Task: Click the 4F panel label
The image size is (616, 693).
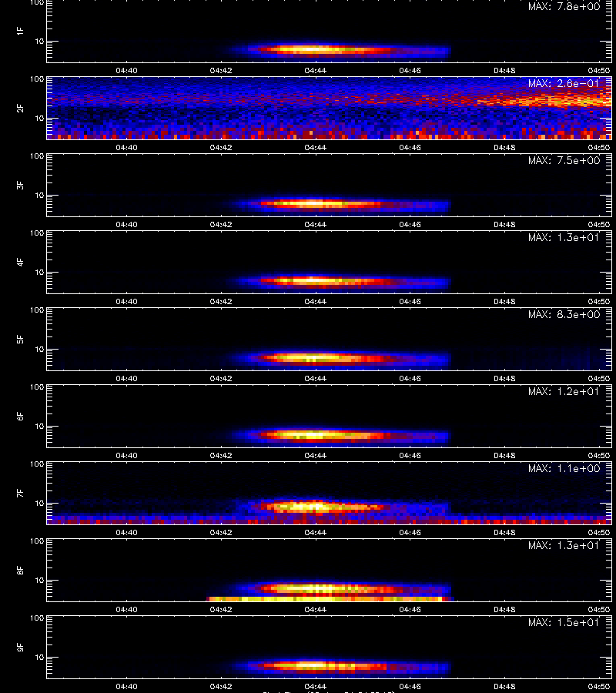Action: 20,262
